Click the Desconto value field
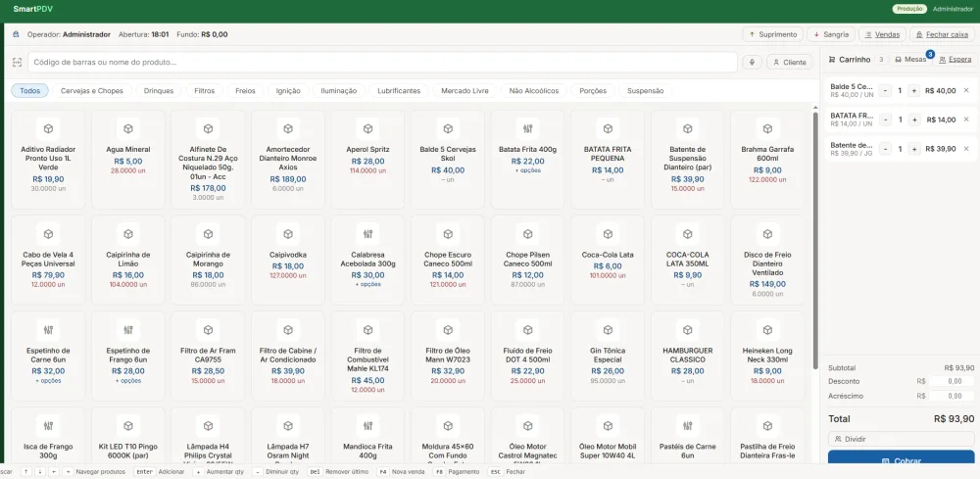The image size is (980, 479). tap(951, 381)
